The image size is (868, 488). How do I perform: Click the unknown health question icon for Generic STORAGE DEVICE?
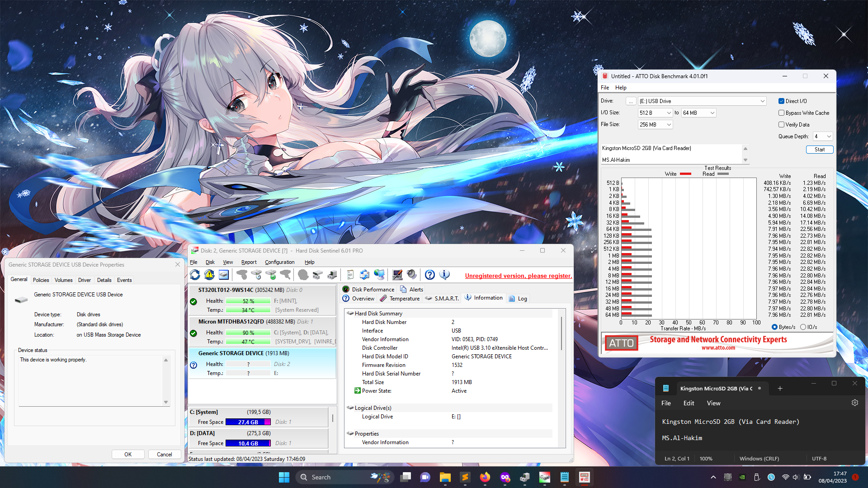(193, 365)
